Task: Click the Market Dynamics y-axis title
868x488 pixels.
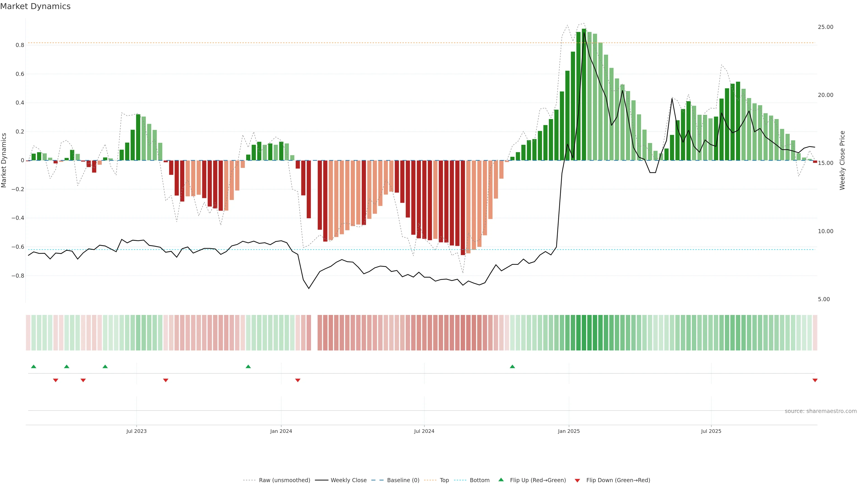Action: coord(4,160)
